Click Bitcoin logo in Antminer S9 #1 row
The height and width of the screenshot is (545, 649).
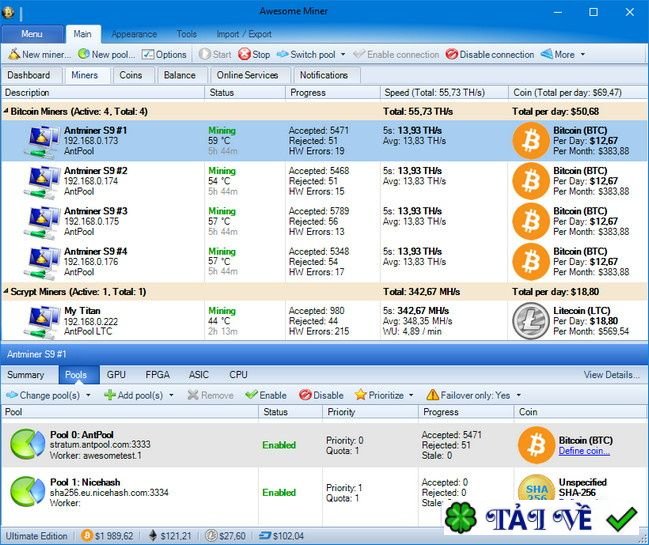click(x=531, y=141)
